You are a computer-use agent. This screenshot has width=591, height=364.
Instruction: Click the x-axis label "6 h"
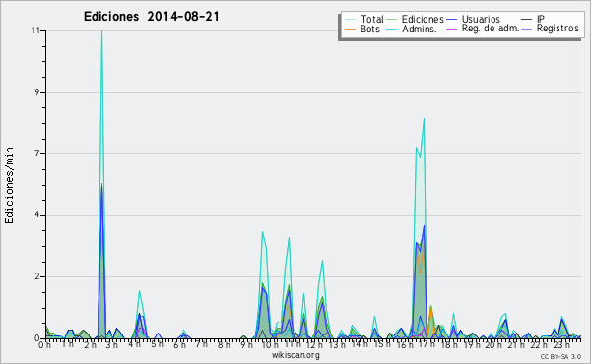179,344
